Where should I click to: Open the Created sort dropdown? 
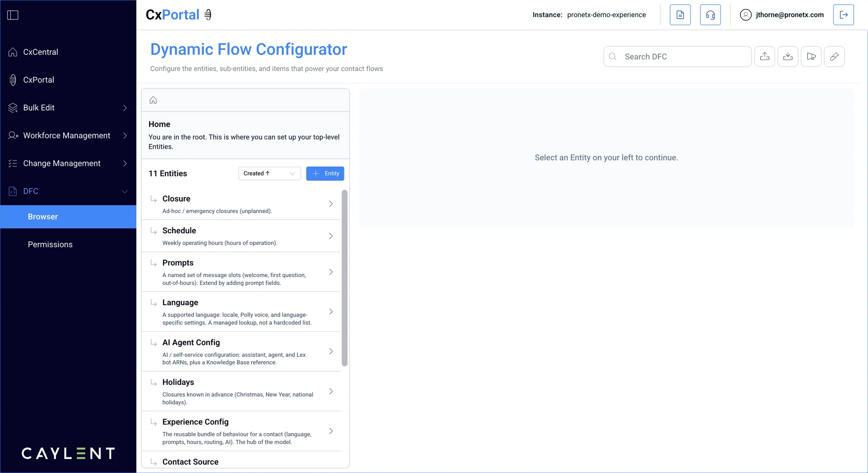tap(270, 173)
